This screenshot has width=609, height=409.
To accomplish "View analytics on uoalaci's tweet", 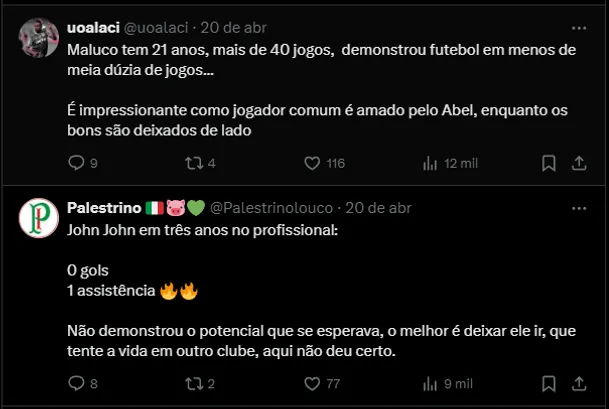I will coord(431,163).
